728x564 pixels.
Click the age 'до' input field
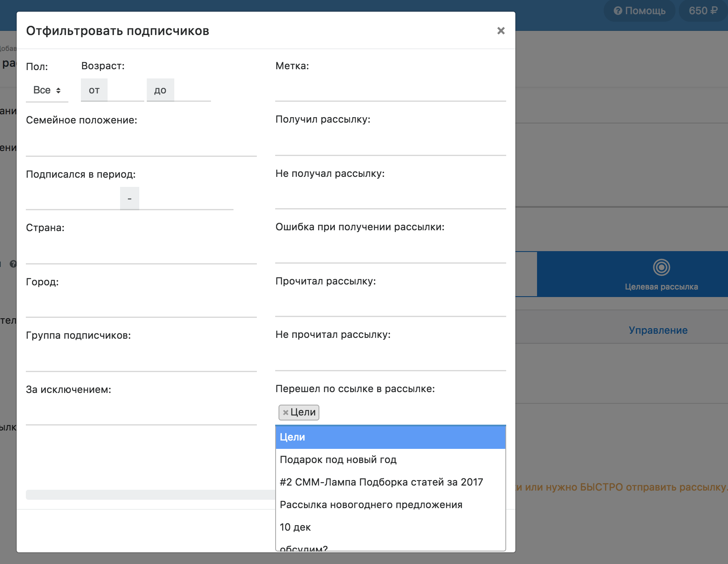coord(193,90)
